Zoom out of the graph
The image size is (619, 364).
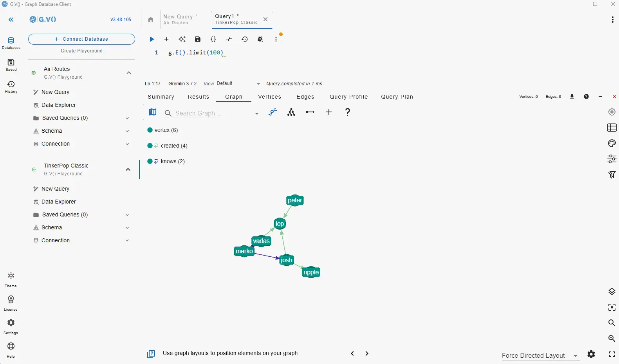(x=612, y=339)
